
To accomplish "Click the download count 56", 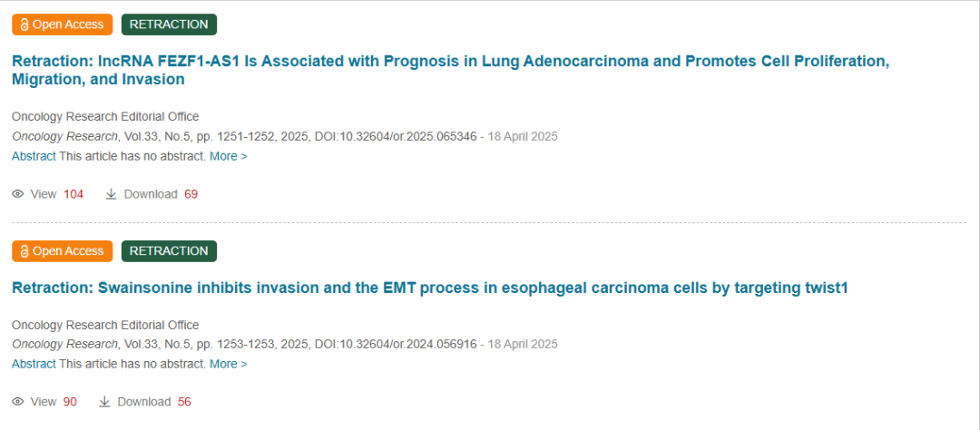I will pyautogui.click(x=184, y=402).
